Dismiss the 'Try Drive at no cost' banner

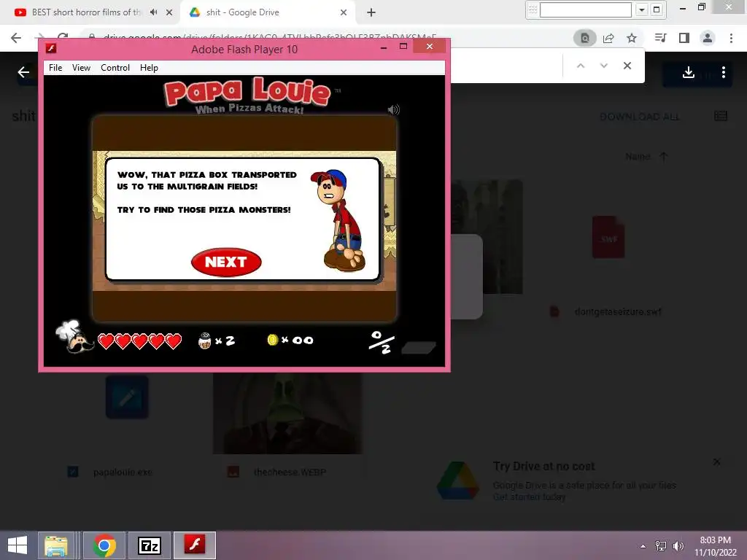(716, 462)
